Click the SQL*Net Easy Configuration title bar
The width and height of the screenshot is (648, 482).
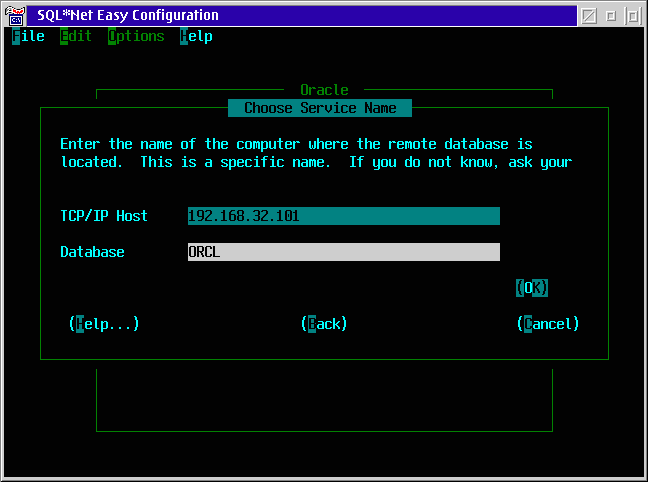(x=302, y=16)
